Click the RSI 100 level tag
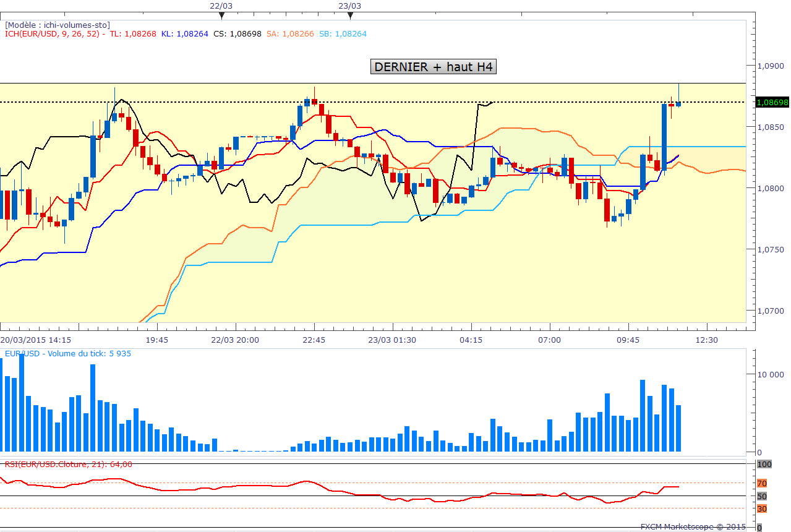The height and width of the screenshot is (532, 791). 764,464
